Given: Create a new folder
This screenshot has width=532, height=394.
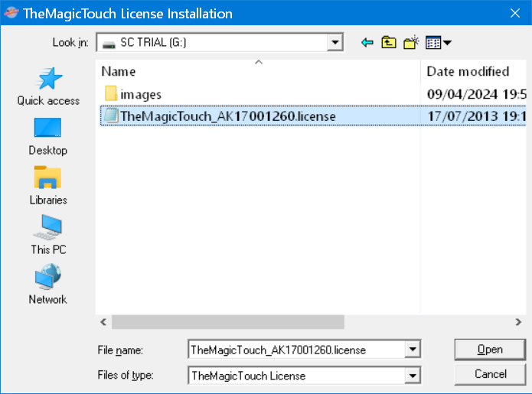Looking at the screenshot, I should click(x=411, y=43).
